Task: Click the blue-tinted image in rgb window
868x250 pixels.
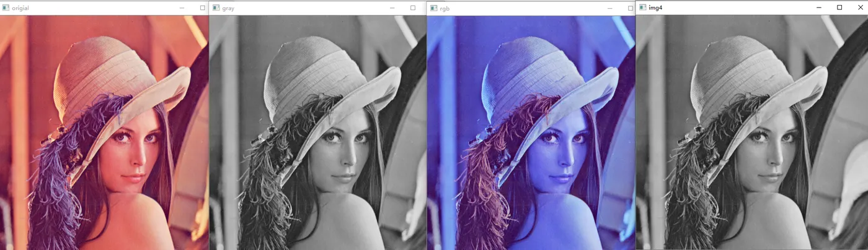Action: [x=531, y=132]
